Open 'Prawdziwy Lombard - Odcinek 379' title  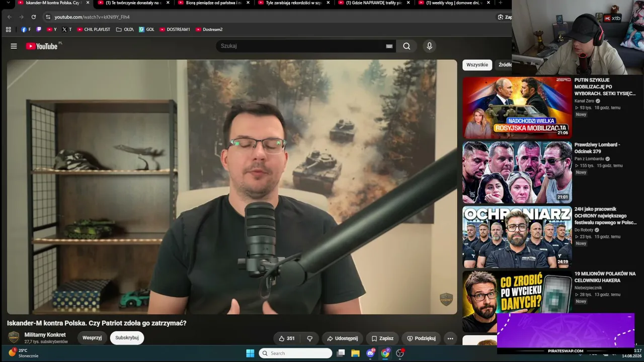point(597,148)
